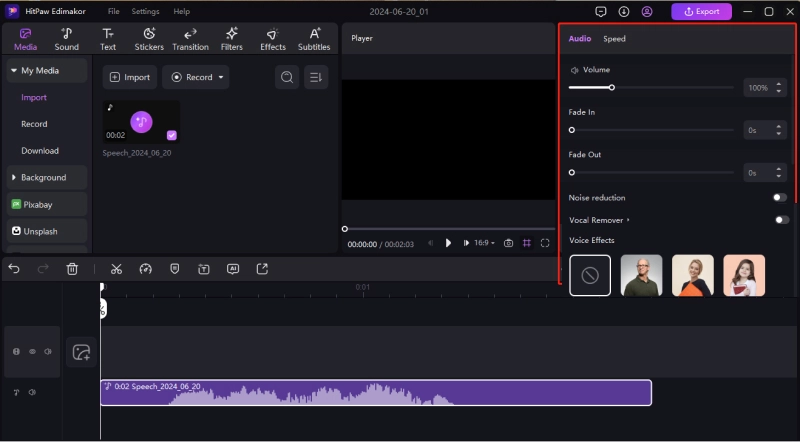
Task: Open the Settings menu
Action: (x=145, y=11)
